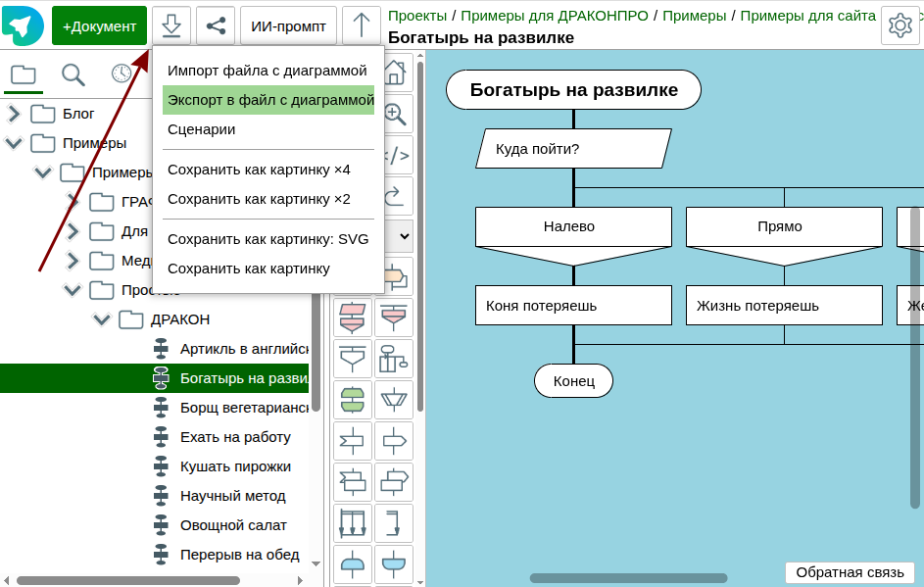The image size is (924, 587).
Task: Choose Сценарии menu item
Action: pos(268,129)
